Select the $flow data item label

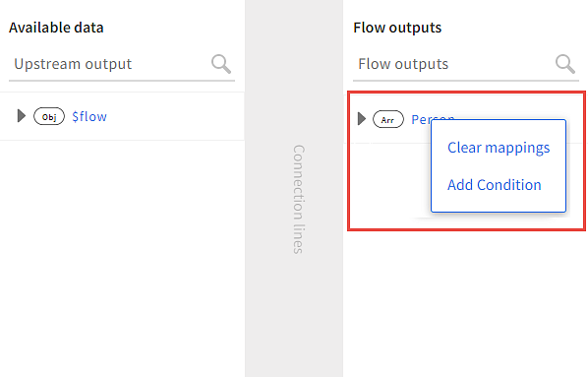[x=89, y=116]
